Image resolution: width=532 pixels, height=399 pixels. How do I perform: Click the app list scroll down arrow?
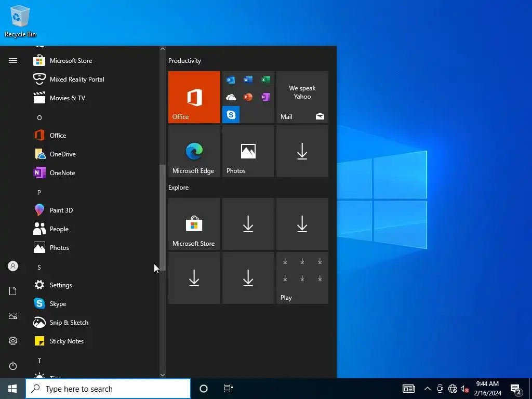(163, 375)
